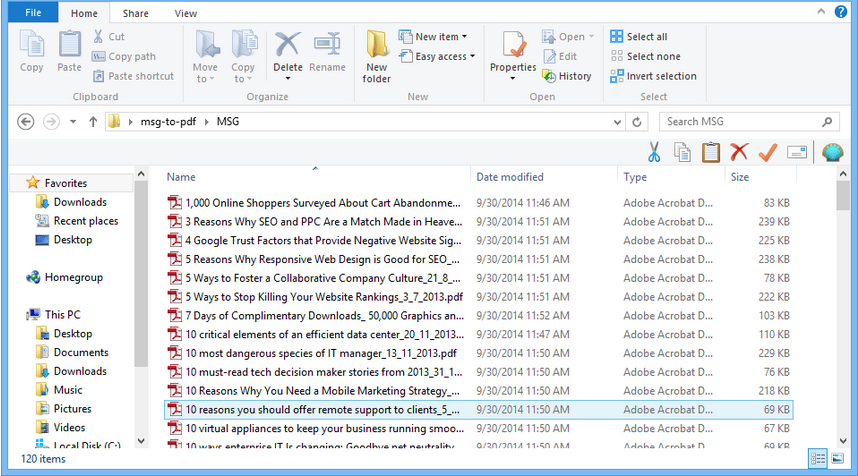Screen dimensions: 858x476
Task: Click in the Search MSG field
Action: pyautogui.click(x=750, y=121)
